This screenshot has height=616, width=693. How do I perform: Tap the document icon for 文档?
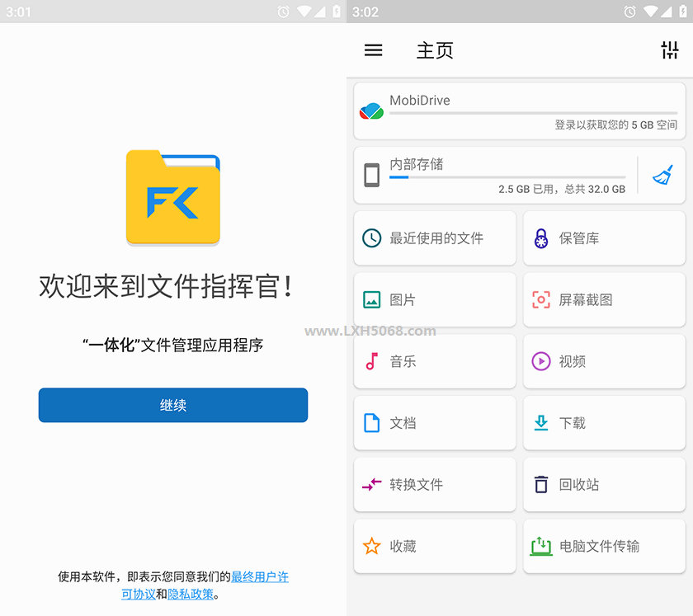click(372, 423)
